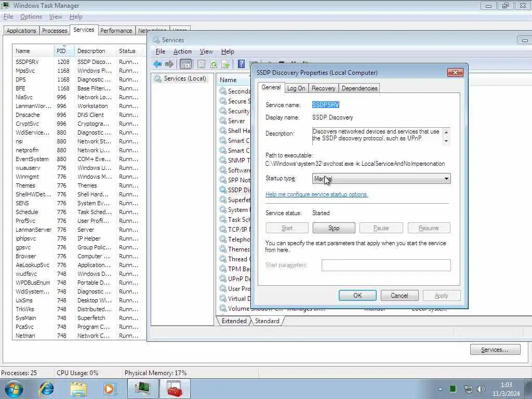Open Help menu in Services window
The image size is (532, 399).
[228, 51]
